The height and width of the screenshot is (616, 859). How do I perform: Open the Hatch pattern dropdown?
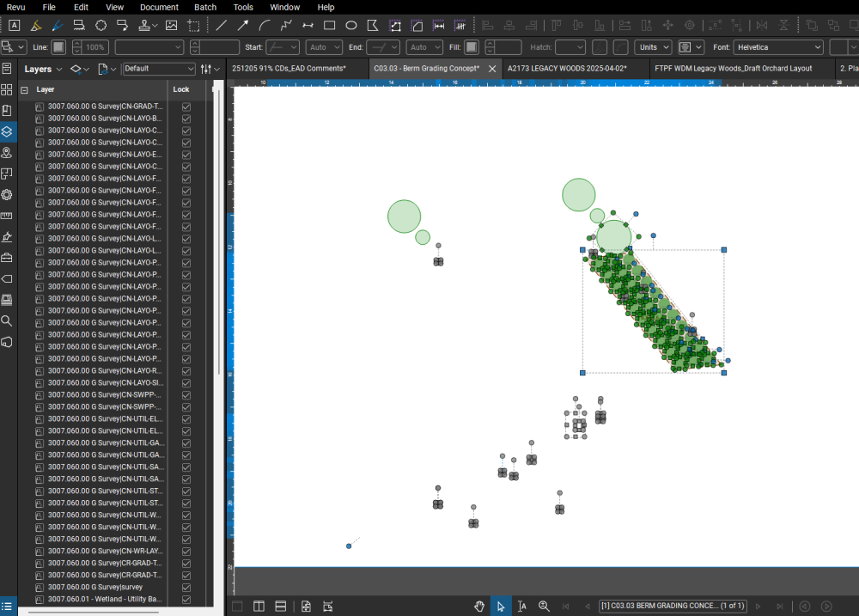(570, 47)
